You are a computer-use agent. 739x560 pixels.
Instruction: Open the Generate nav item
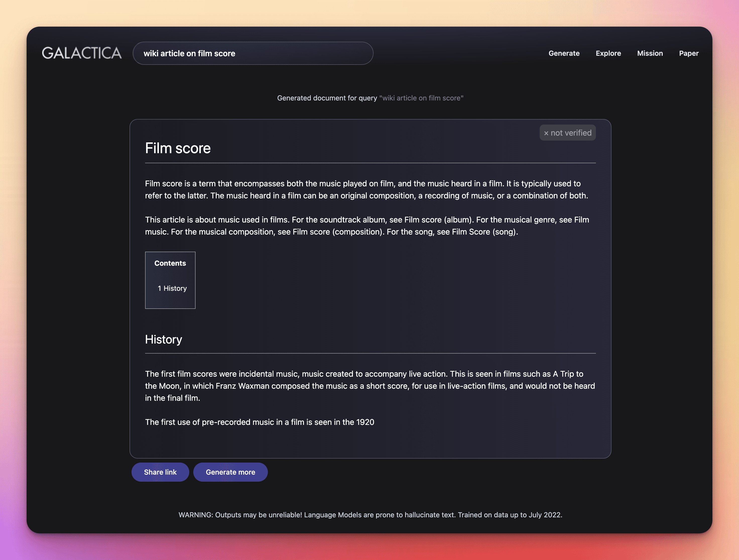pos(564,53)
